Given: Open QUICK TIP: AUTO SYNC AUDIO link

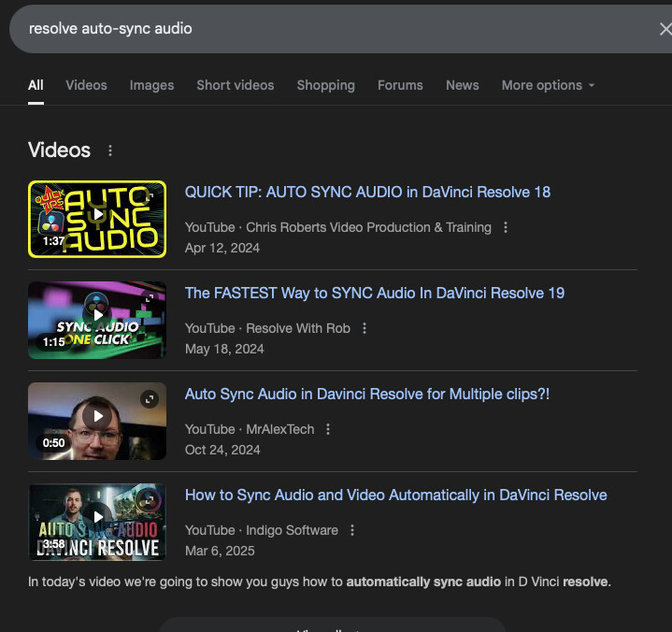Looking at the screenshot, I should (367, 192).
